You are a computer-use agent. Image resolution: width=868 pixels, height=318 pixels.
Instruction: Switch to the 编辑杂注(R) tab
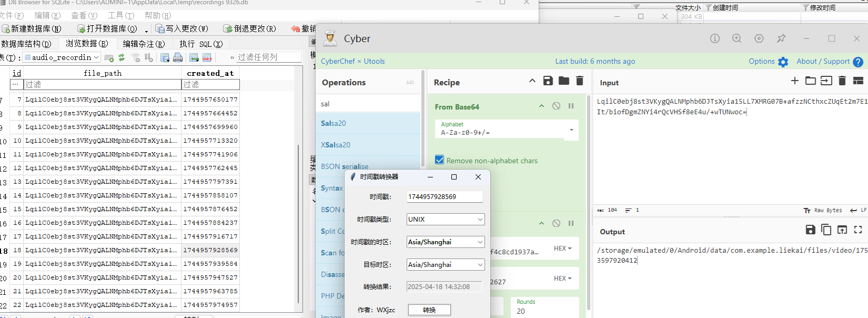click(x=144, y=44)
